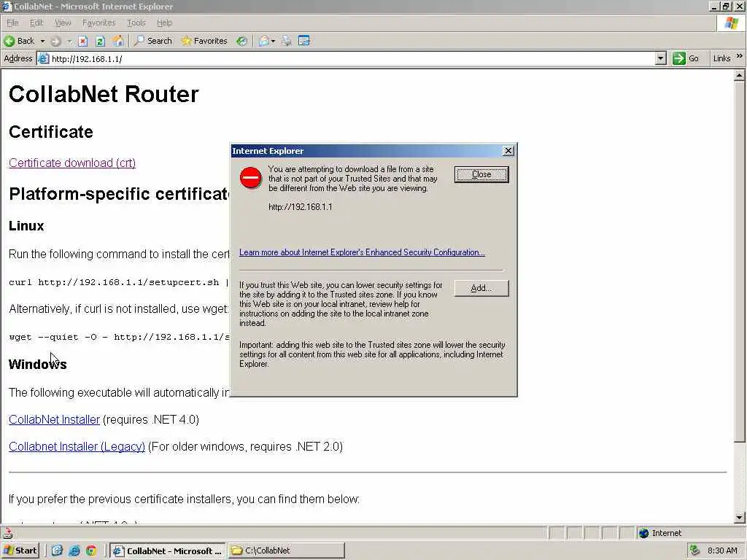Image resolution: width=747 pixels, height=560 pixels.
Task: Open the Help menu
Action: click(x=164, y=23)
